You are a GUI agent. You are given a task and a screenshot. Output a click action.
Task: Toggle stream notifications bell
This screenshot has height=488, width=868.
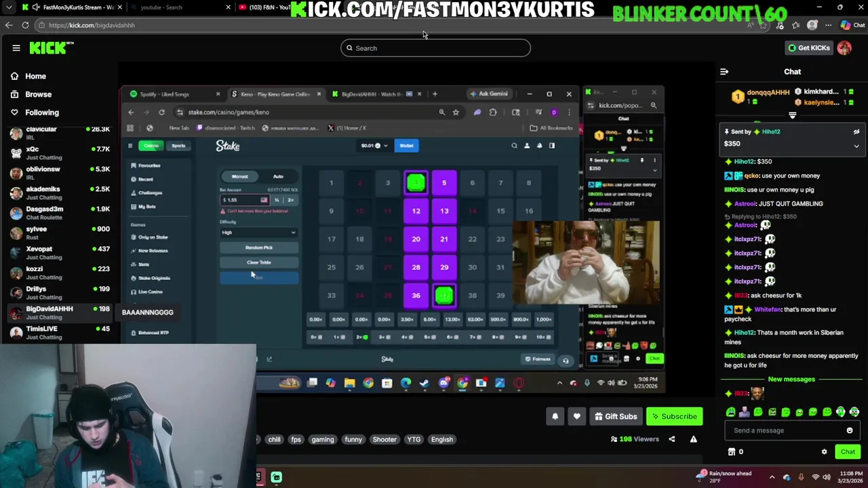555,417
